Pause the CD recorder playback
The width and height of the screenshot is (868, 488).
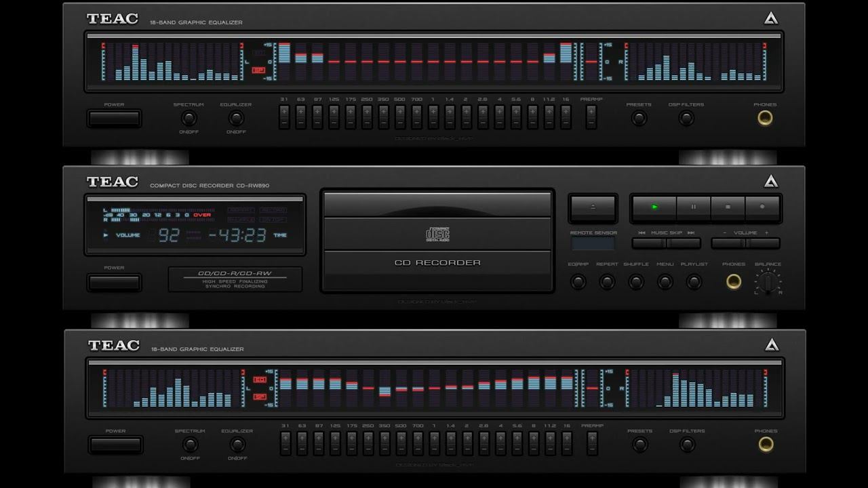693,207
